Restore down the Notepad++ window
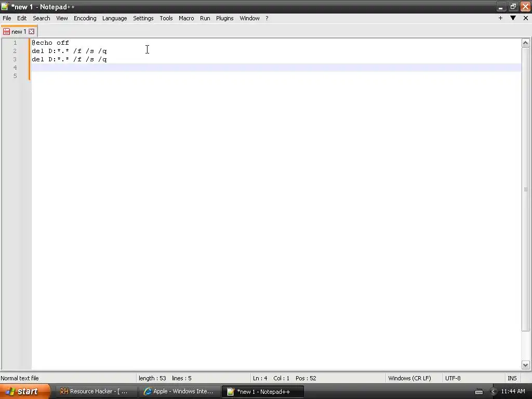532x399 pixels. 513,7
